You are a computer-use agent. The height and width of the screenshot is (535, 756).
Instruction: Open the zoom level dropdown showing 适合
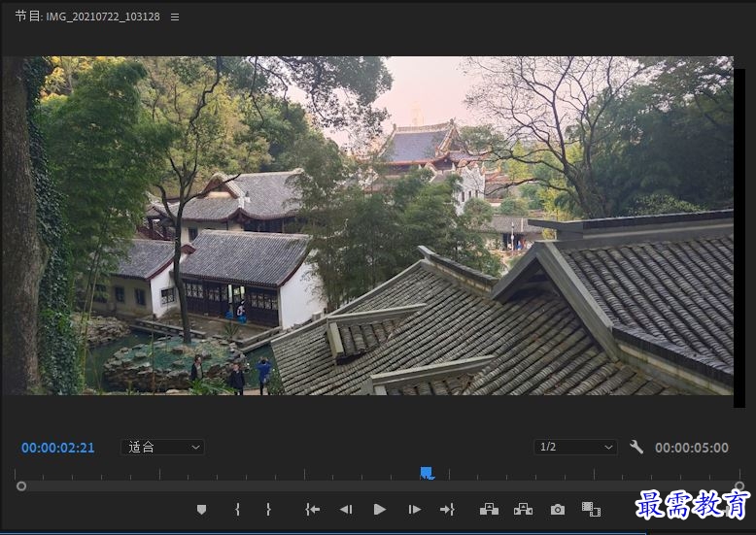(x=162, y=448)
